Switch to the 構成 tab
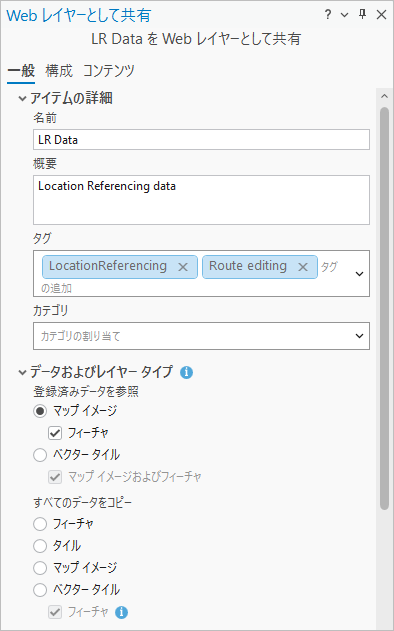Screen dimensions: 394x631 click(x=59, y=71)
